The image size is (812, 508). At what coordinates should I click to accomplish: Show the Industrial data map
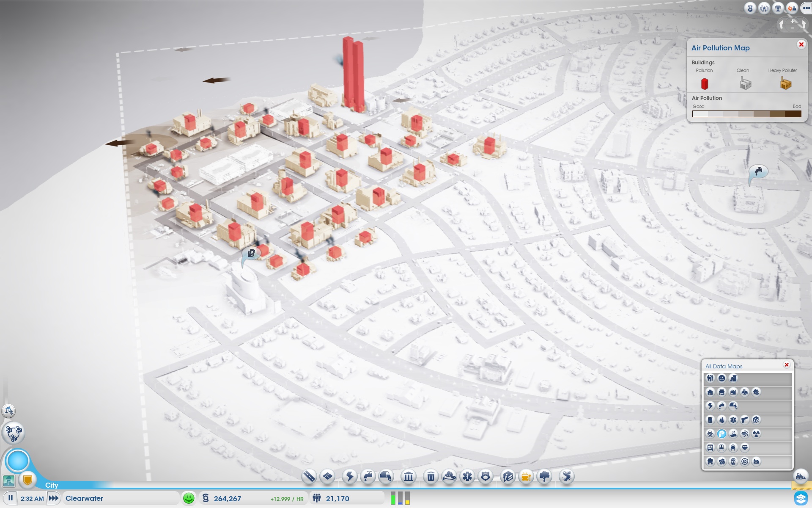tap(733, 392)
